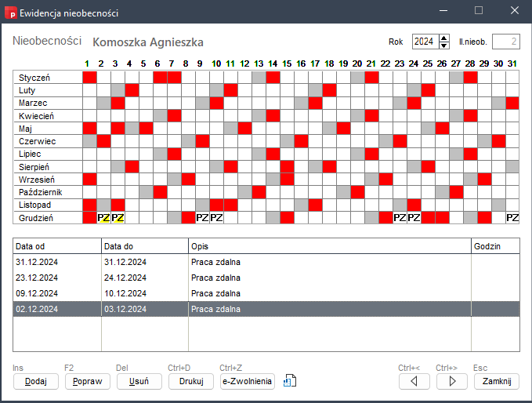Screen dimensions: 532x403
Task: Decrease the year with the down arrow
Action: click(x=444, y=45)
